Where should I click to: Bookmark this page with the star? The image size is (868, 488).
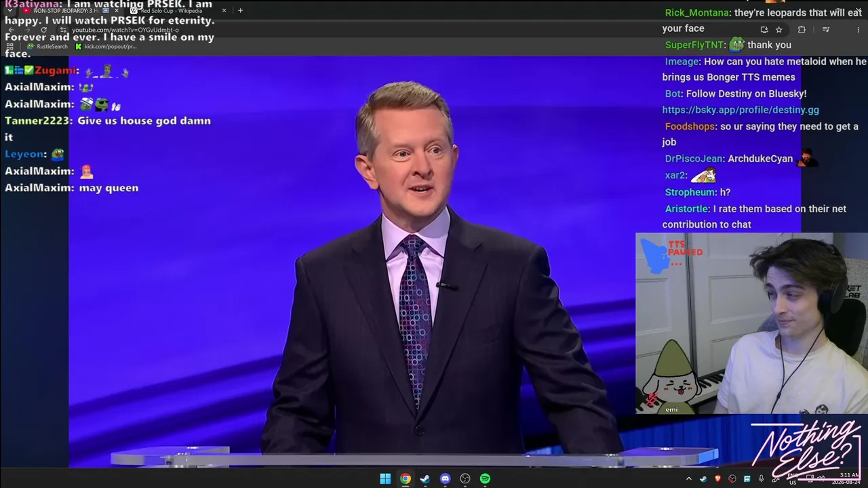(779, 30)
